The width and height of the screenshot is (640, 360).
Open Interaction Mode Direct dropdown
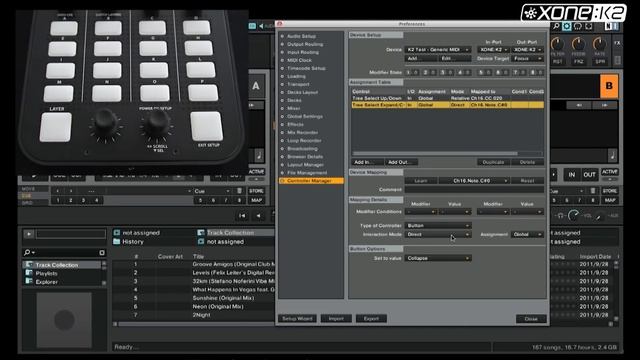[438, 234]
